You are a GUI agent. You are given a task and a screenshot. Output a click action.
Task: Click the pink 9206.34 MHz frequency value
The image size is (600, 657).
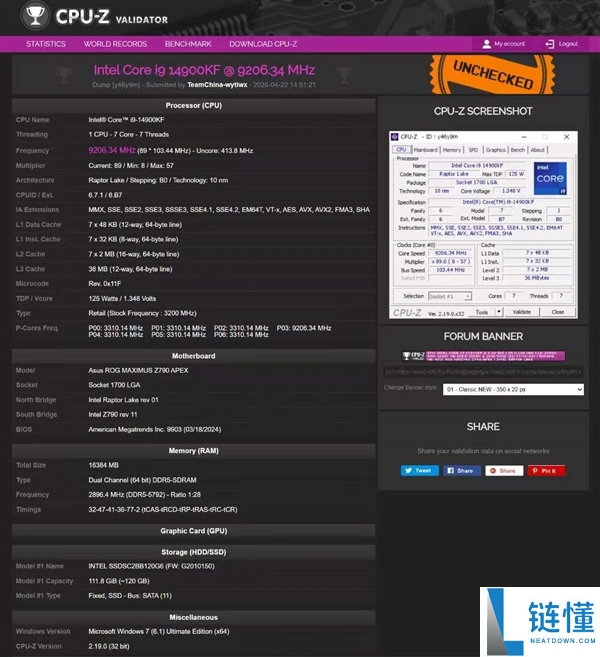pos(111,150)
